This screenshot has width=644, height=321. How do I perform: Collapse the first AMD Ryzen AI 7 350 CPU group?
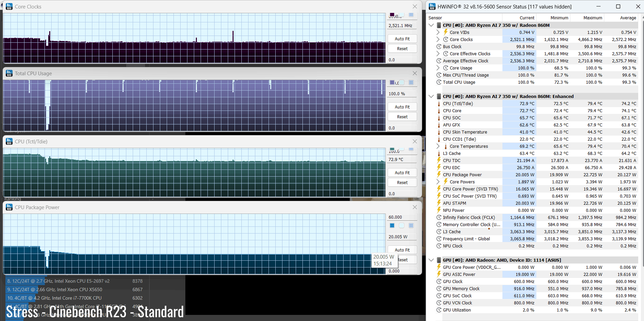[431, 25]
